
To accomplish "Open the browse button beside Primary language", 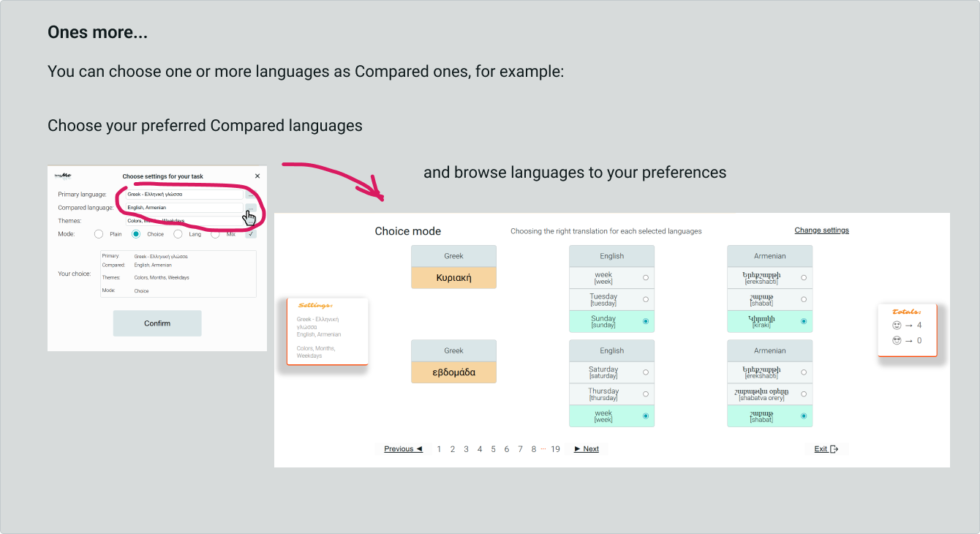I will [x=250, y=195].
